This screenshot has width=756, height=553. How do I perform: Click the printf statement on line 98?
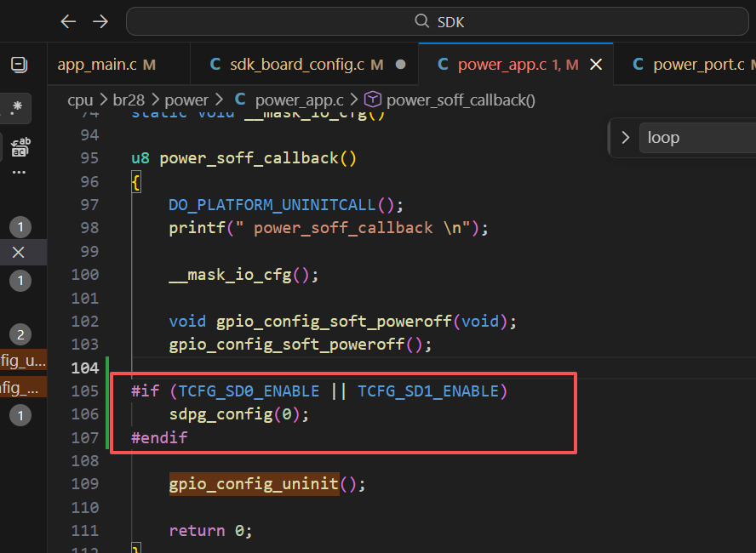tap(329, 228)
